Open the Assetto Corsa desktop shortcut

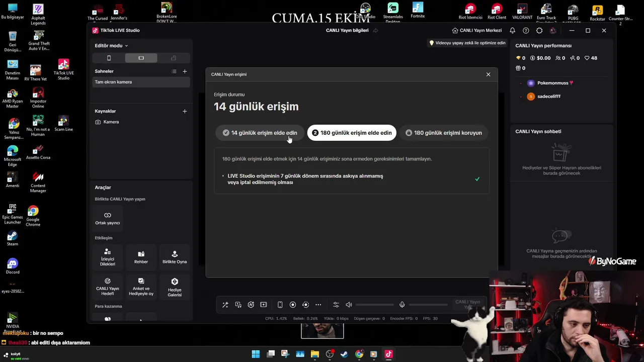38,151
